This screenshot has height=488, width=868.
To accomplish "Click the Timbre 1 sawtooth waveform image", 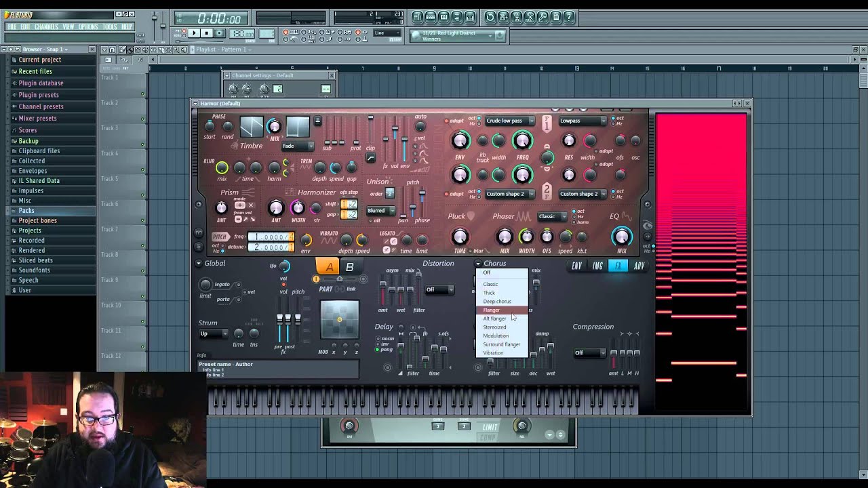I will [251, 127].
